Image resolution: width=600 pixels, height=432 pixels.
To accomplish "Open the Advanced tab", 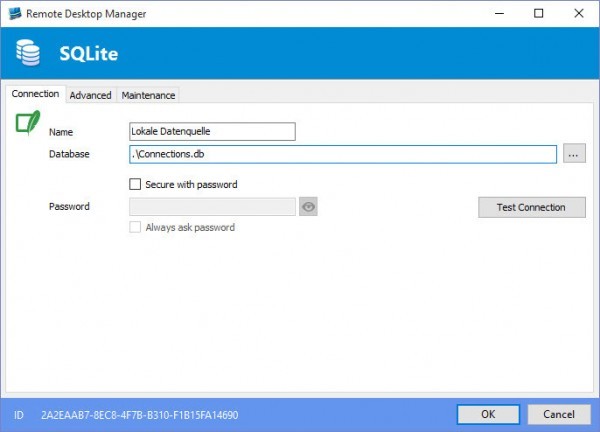I will pyautogui.click(x=90, y=95).
